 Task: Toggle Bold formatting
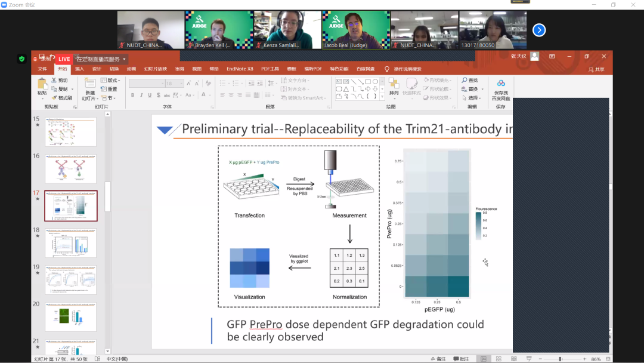pos(132,95)
